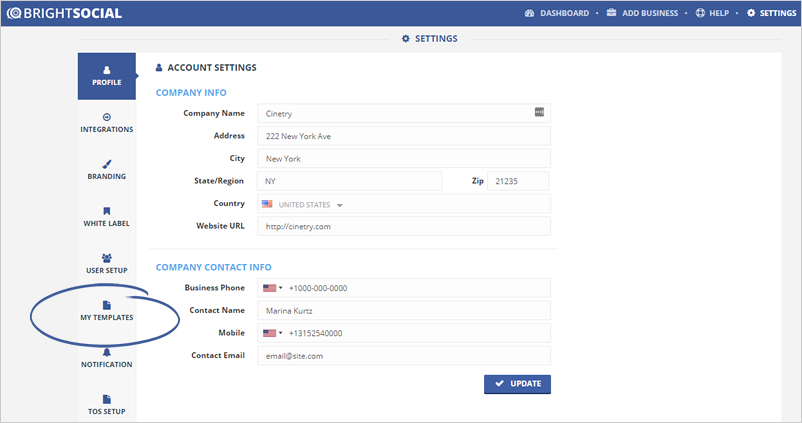Go to Dashboard in top navigation
Image resolution: width=802 pixels, height=423 pixels.
[x=558, y=13]
